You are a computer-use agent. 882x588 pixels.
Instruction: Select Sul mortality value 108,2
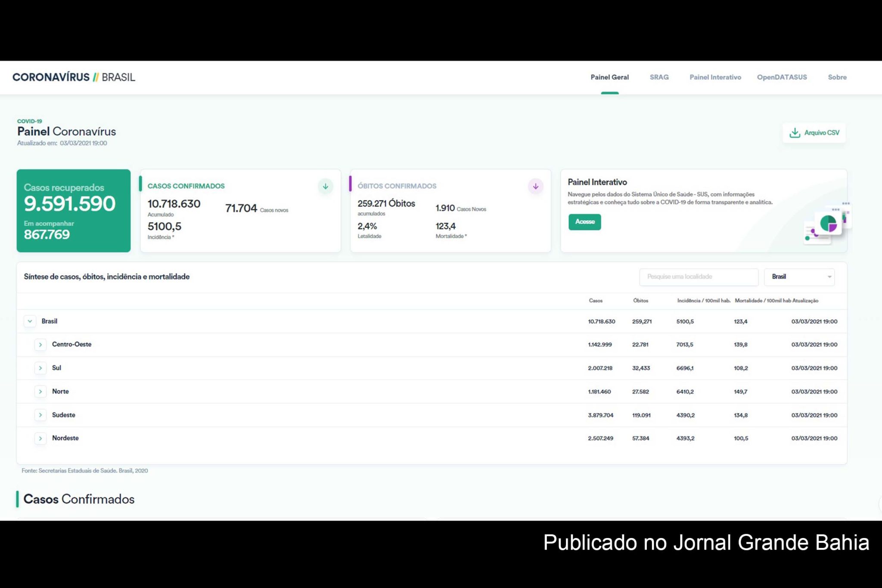pyautogui.click(x=741, y=368)
